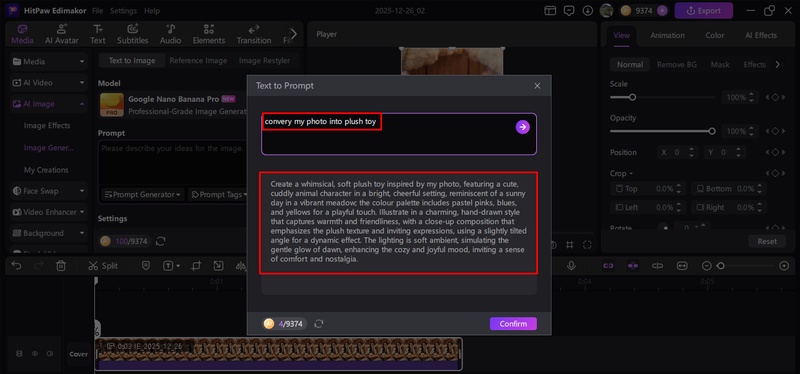This screenshot has height=374, width=800.
Task: Select My Creations in the sidebar
Action: coord(46,170)
